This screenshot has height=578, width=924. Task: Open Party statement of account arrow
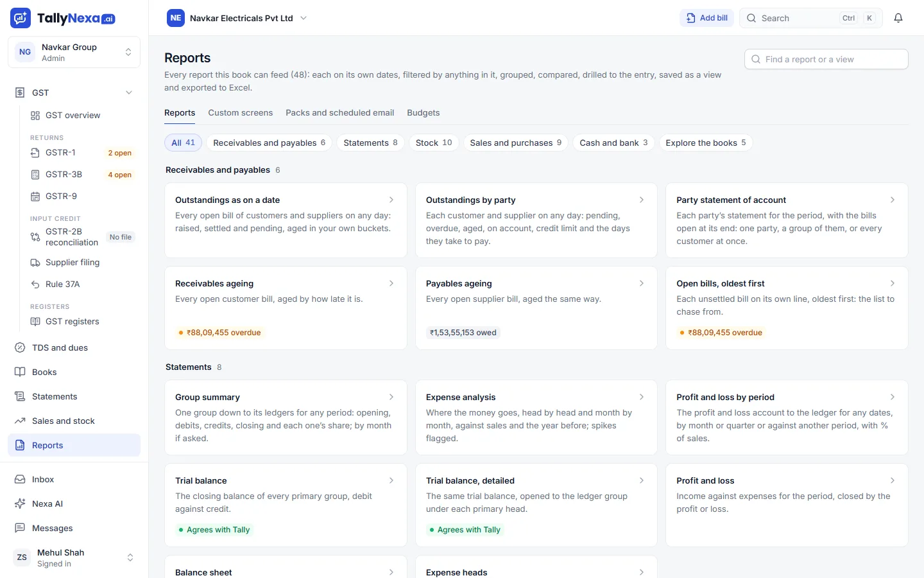coord(893,200)
